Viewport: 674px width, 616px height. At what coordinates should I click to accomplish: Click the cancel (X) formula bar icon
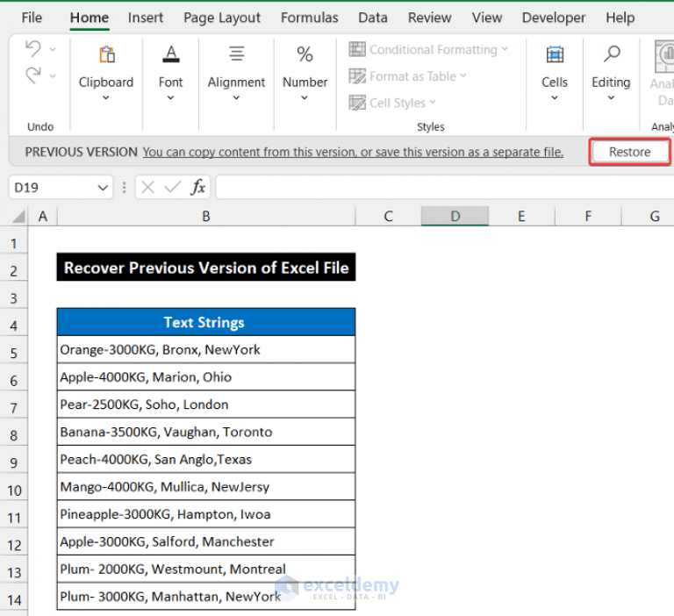[147, 188]
